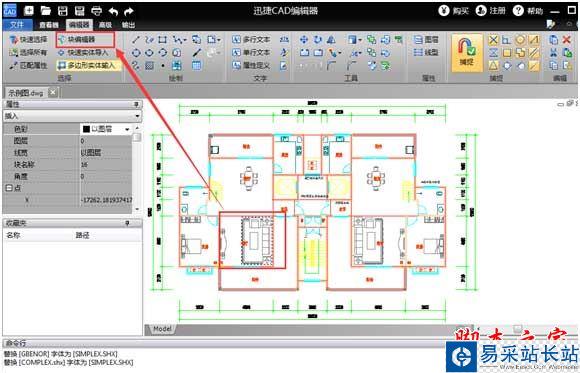
Task: Toggle the 捕捉 snap button
Action: pyautogui.click(x=467, y=53)
